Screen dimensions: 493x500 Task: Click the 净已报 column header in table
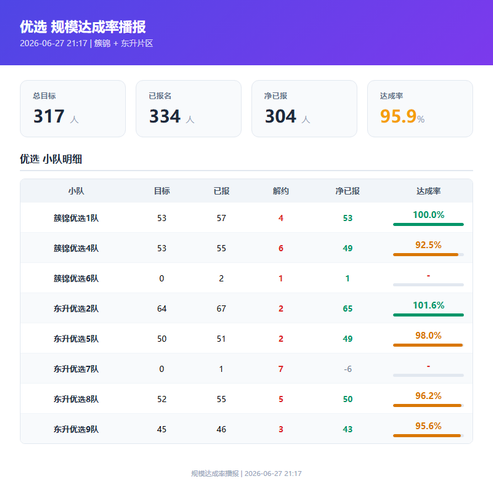pos(347,191)
